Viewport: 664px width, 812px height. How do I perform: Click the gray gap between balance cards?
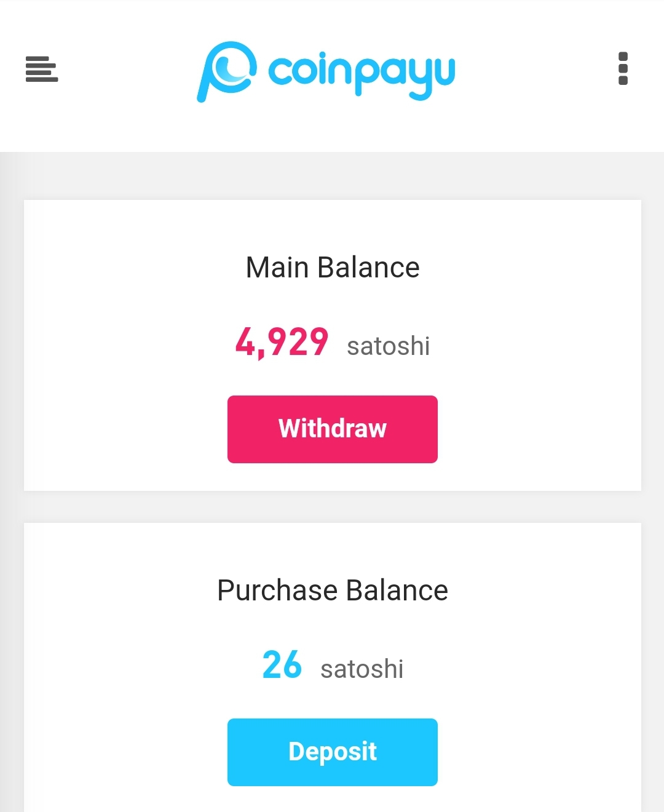pyautogui.click(x=332, y=507)
